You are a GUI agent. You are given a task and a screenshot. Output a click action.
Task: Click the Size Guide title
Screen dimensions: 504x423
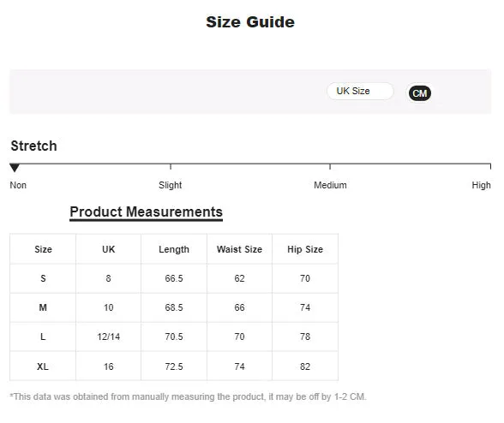[250, 22]
